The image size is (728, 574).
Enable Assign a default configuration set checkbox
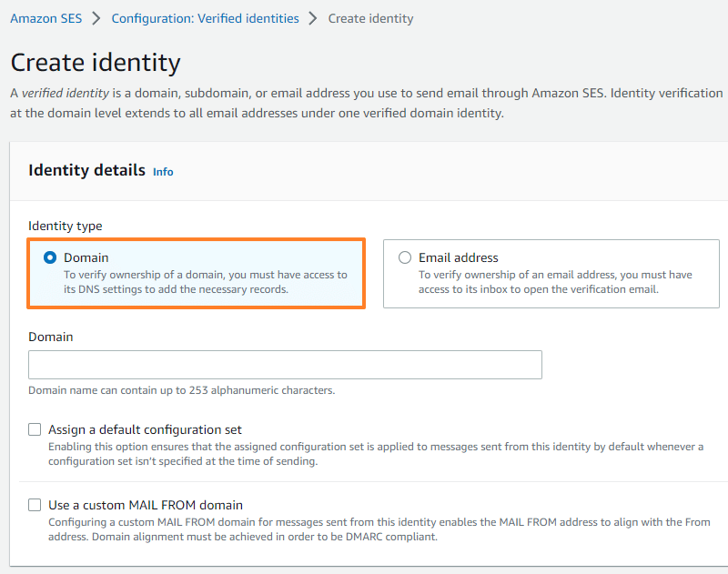click(x=35, y=429)
